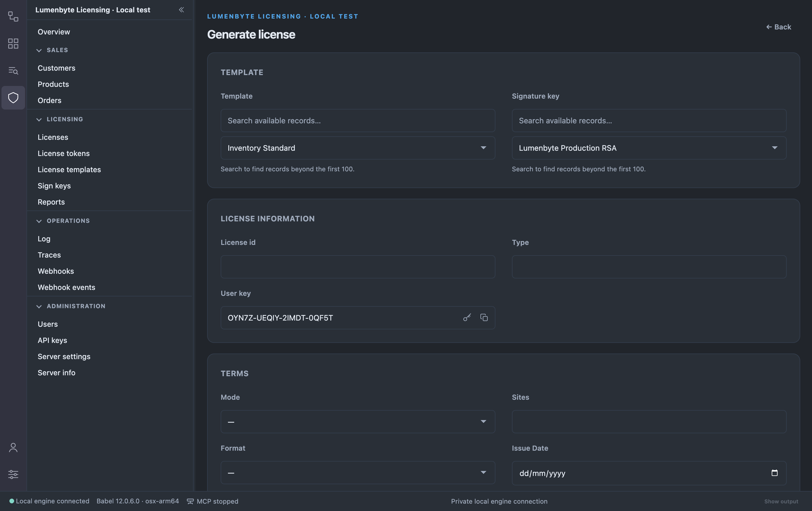Collapse the sidebar with the double chevron
The width and height of the screenshot is (812, 511).
[x=182, y=10]
